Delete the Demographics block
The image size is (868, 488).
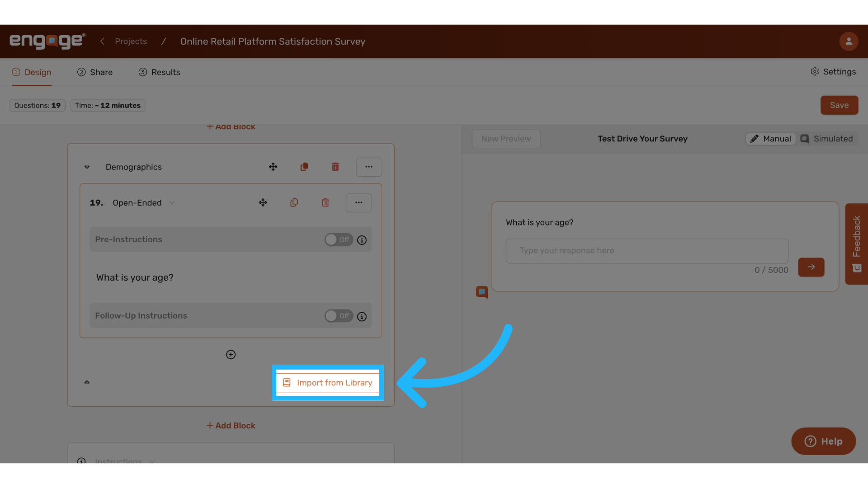point(335,167)
